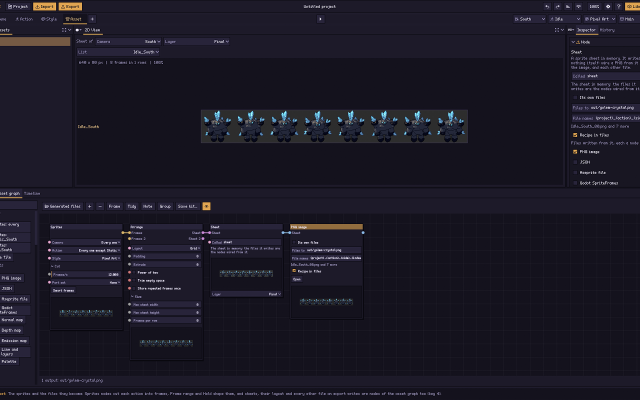The image size is (640, 400).
Task: Open the Camera South dropdown in the viewer
Action: 128,41
